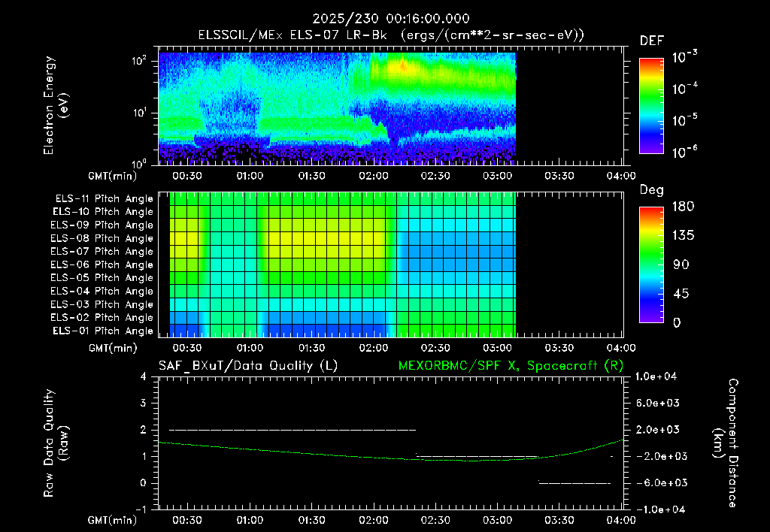
Task: Click the ELS-06 Pitch Angle row label
Action: (102, 264)
